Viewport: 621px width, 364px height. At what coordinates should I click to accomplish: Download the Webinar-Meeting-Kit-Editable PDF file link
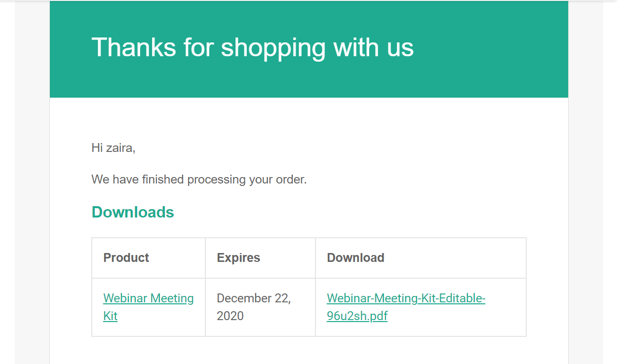pos(406,298)
